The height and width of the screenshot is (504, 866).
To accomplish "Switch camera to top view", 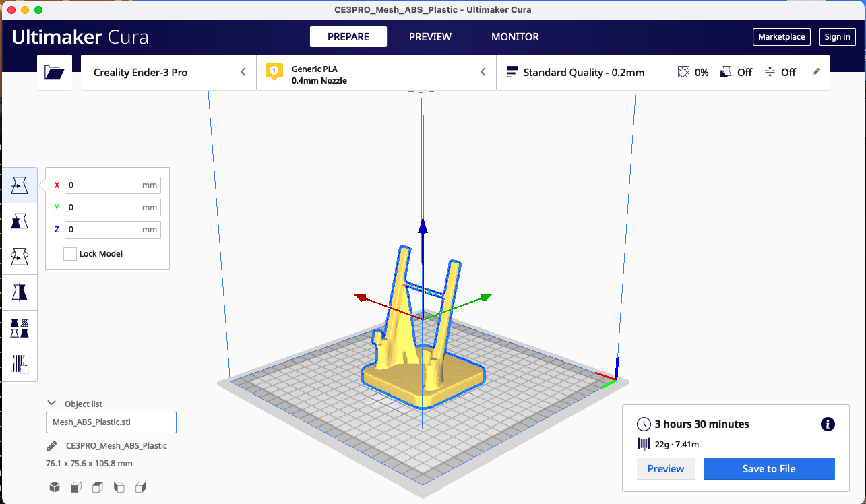I will tap(98, 487).
